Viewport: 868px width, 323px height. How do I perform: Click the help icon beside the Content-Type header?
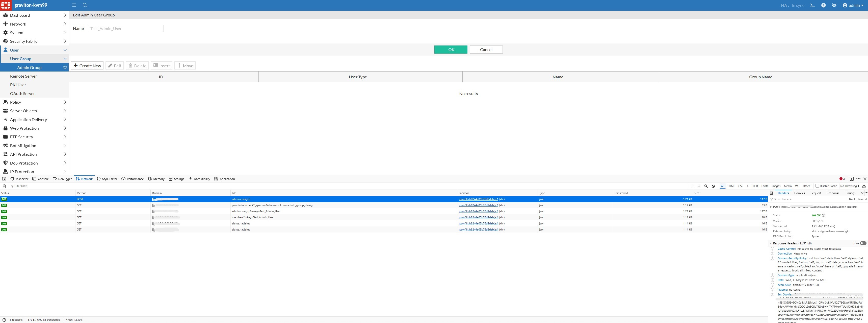tap(773, 275)
